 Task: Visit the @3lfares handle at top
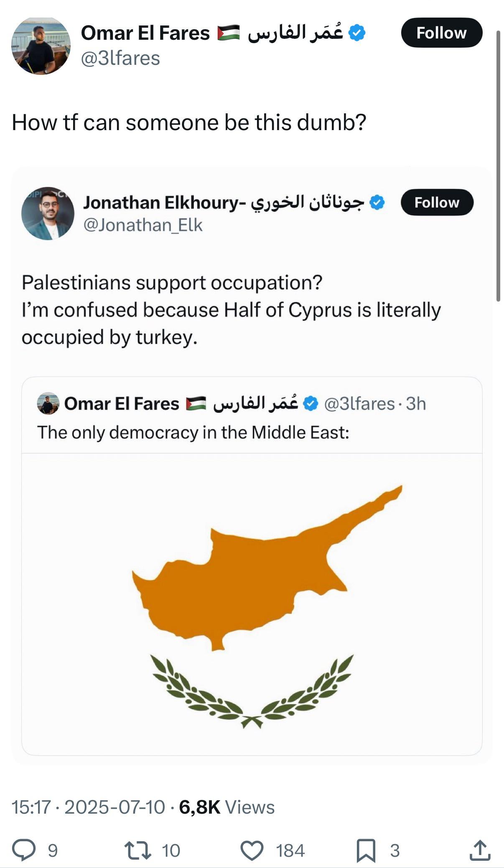tap(120, 59)
